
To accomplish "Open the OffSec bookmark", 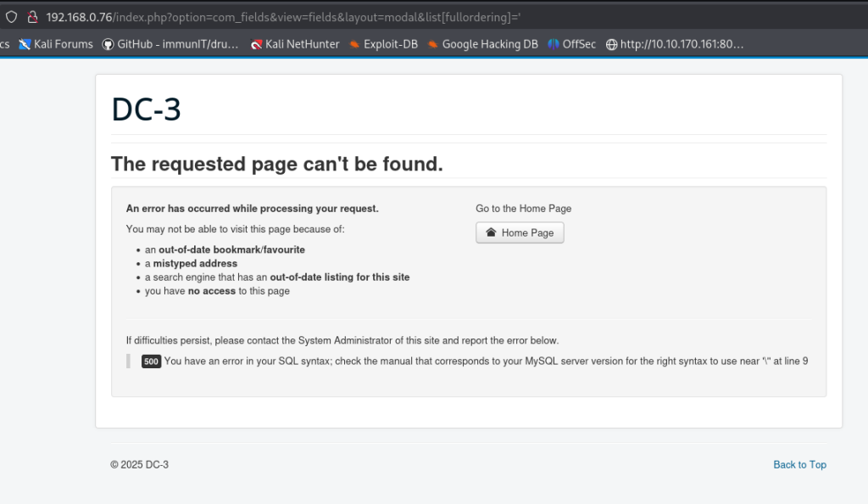I will 571,44.
